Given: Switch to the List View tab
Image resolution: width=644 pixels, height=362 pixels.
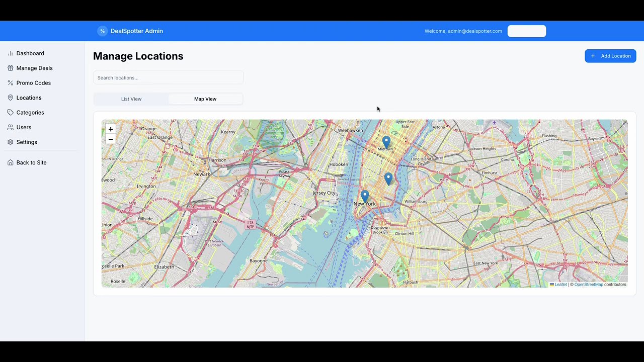Looking at the screenshot, I should (131, 99).
